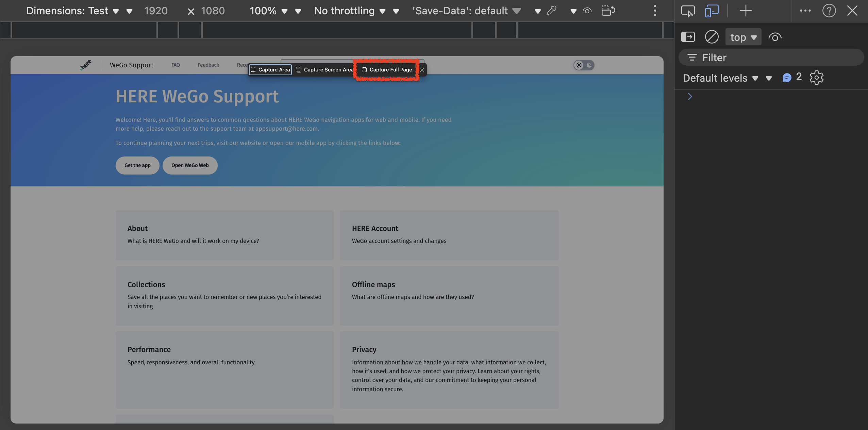The height and width of the screenshot is (430, 868).
Task: Select dark mode moon icon
Action: click(x=589, y=65)
